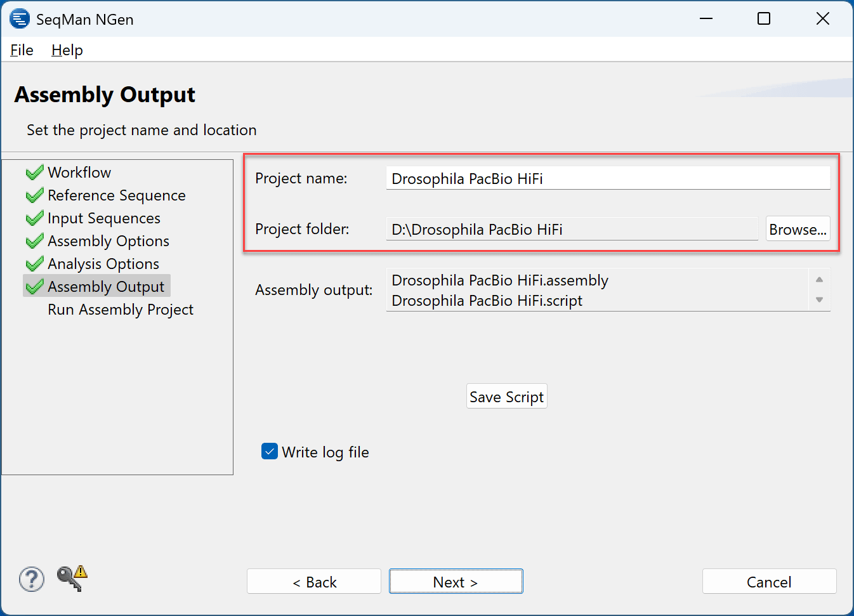Go to the Reference Sequence step

pos(117,195)
